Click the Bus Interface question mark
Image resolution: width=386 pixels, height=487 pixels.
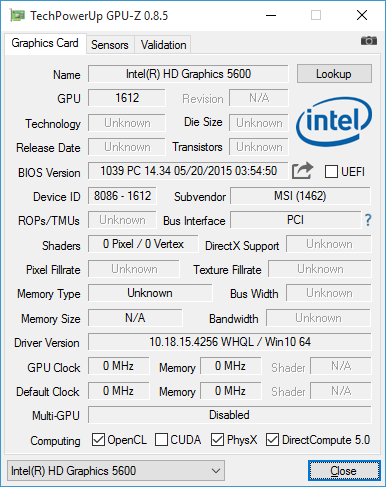point(368,220)
